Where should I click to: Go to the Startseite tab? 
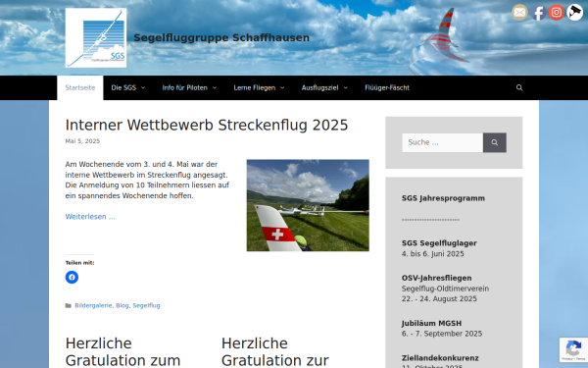click(80, 87)
